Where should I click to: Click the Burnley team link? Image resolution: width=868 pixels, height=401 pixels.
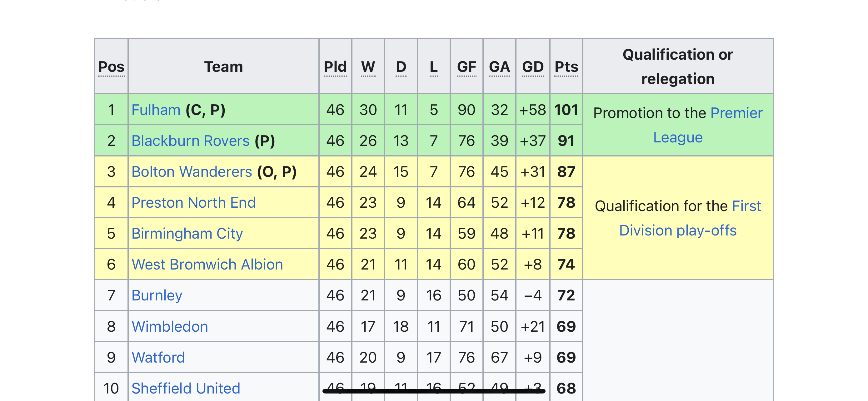[157, 296]
